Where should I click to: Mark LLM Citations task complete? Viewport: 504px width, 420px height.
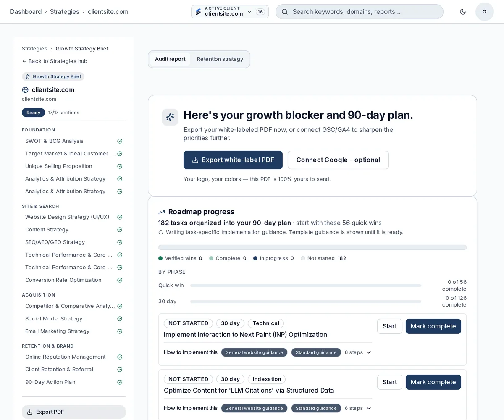433,382
